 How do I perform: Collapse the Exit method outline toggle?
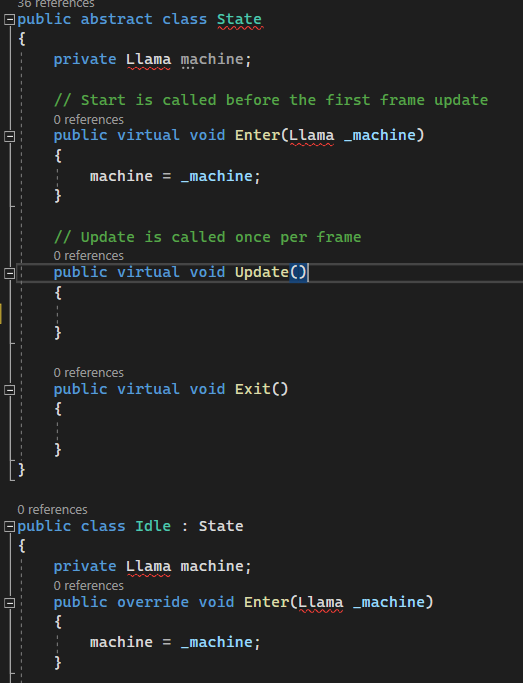[10, 390]
